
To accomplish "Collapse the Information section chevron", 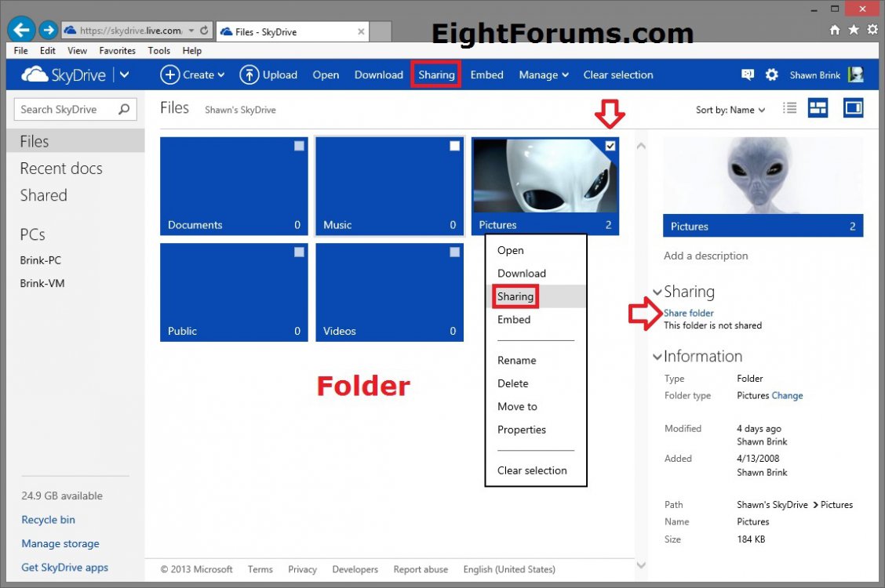I will (657, 357).
